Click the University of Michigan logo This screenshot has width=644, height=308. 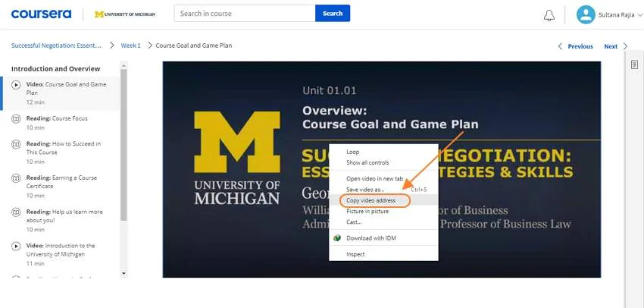pyautogui.click(x=127, y=14)
